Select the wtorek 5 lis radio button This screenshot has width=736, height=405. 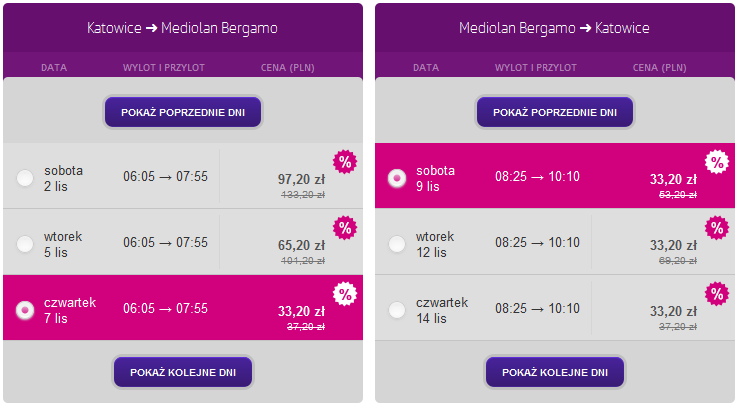26,244
